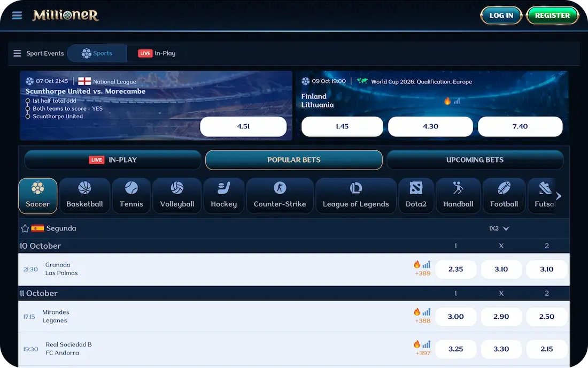
Task: Select the Basketball sport icon
Action: [x=84, y=195]
